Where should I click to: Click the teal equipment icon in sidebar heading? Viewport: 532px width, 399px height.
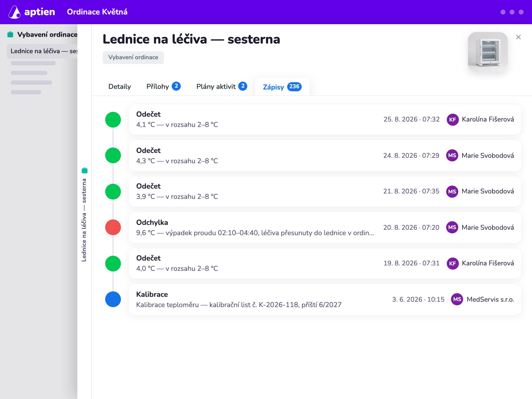[x=10, y=34]
